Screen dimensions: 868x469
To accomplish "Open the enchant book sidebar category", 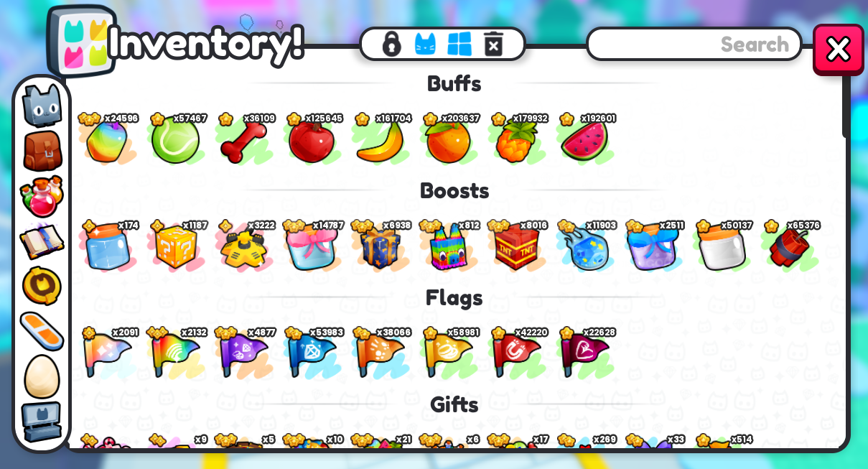I will click(x=42, y=242).
